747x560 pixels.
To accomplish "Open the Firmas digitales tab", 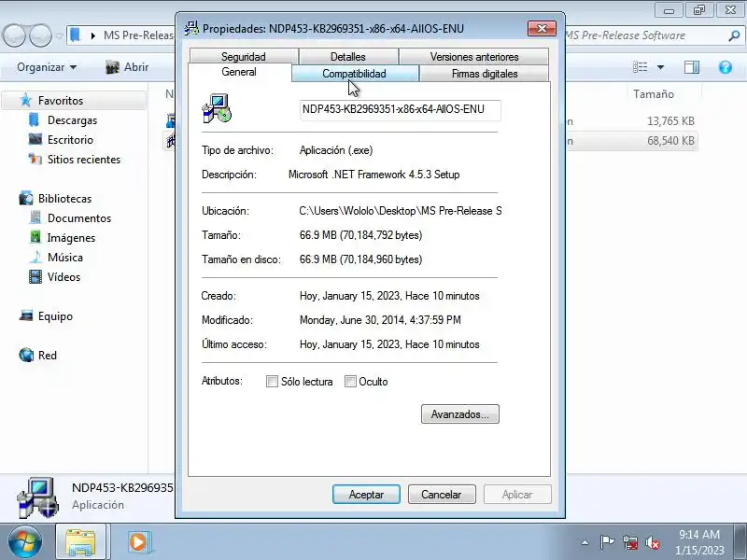I will pos(485,74).
